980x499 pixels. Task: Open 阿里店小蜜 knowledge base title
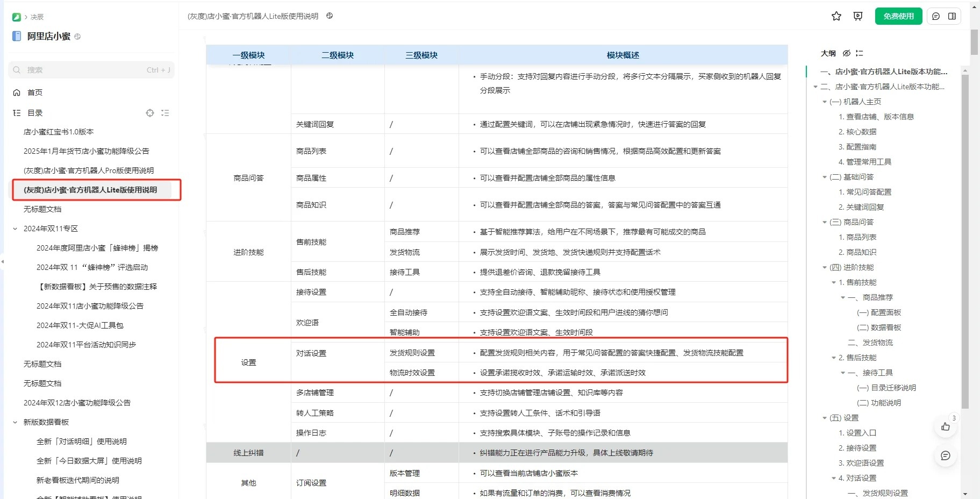(x=49, y=37)
